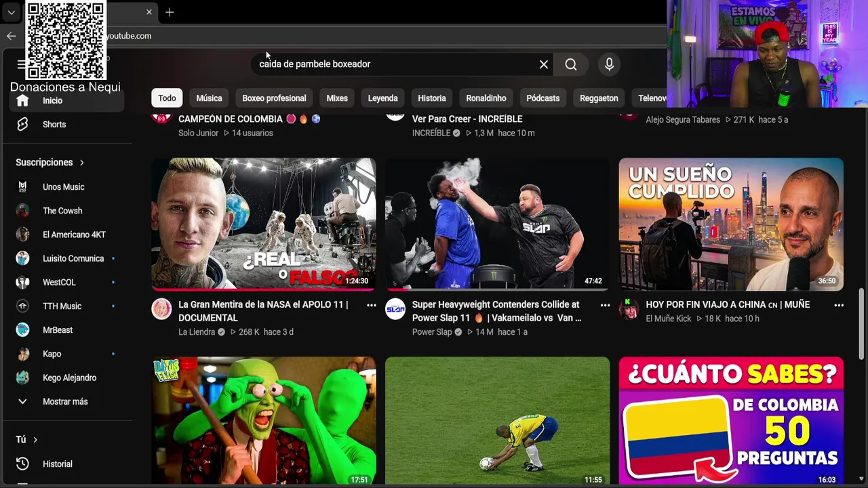
Task: Select the Ronaldinho filter chip
Action: (486, 98)
